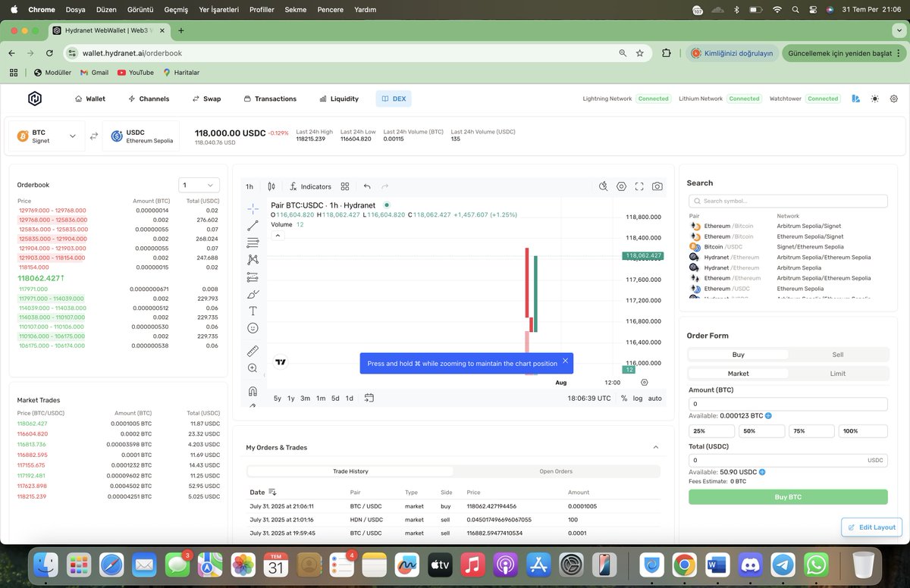Switch to Open Orders tab
The width and height of the screenshot is (910, 588).
[x=556, y=471]
